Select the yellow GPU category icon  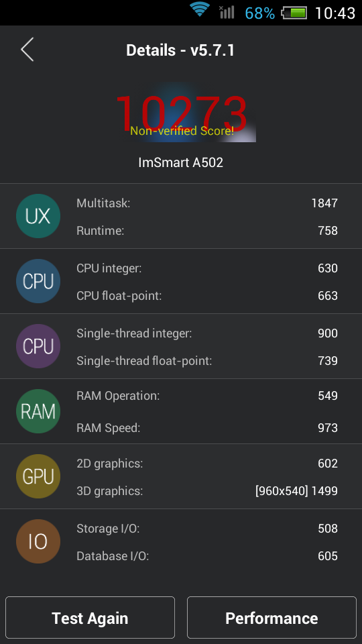click(x=38, y=476)
